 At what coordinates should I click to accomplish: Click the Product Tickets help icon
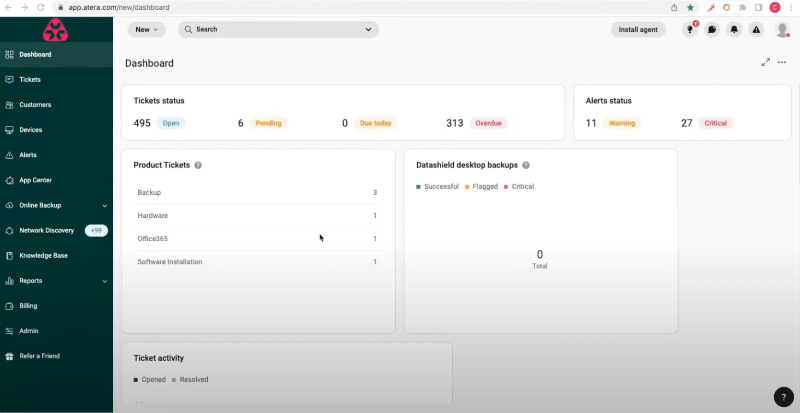coord(198,165)
